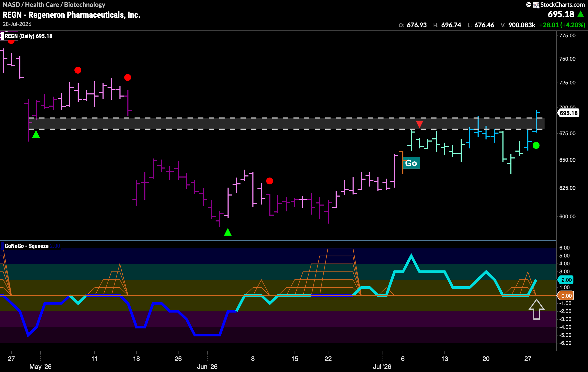
Task: Click the red dot near June 10 bars
Action: click(x=270, y=181)
